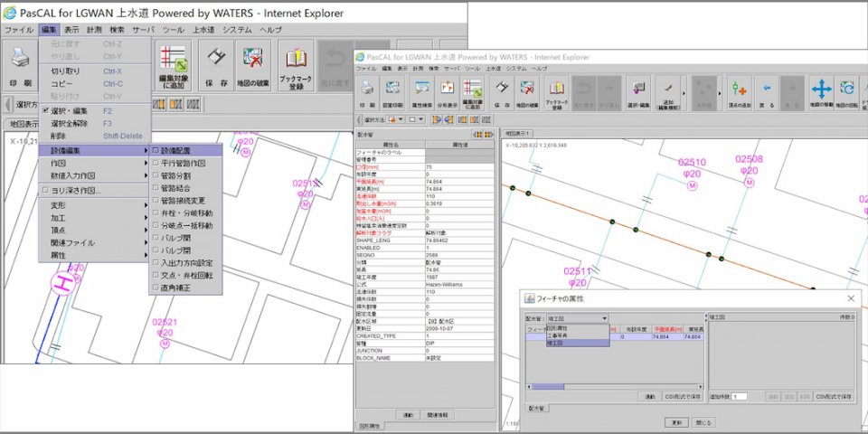This screenshot has height=434, width=868.
Task: Click the left orange icon in 配水管 panel header
Action: [x=477, y=134]
